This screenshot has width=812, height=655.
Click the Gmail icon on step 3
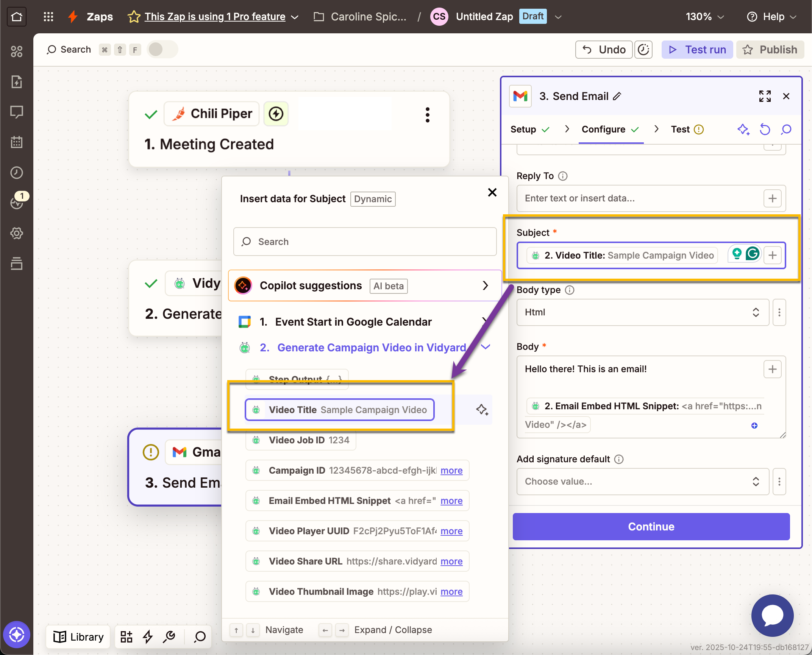click(178, 452)
